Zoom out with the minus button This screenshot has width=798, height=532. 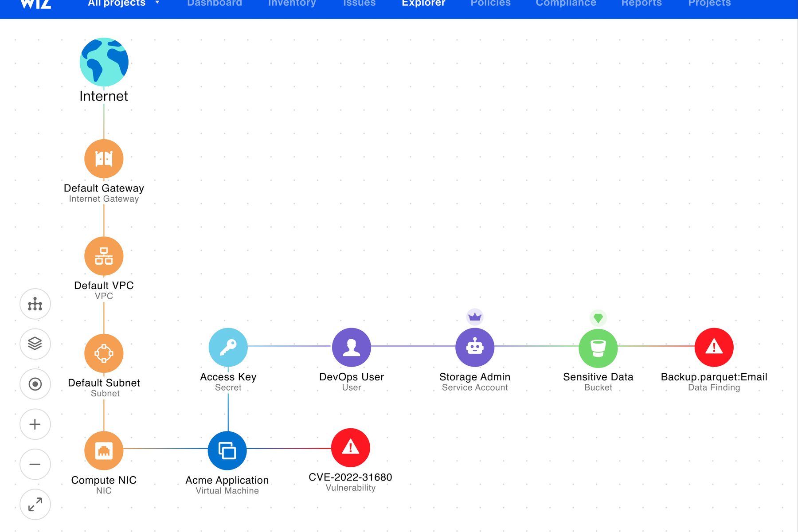35,464
